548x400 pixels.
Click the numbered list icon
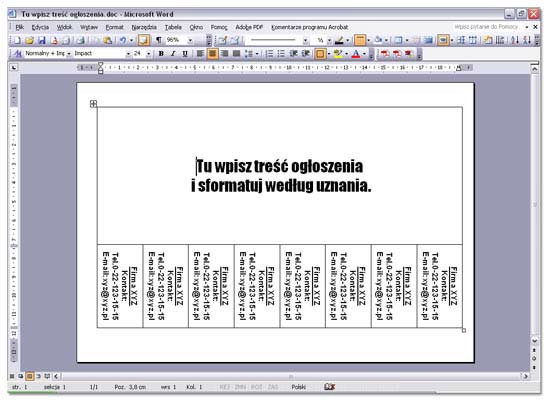[269, 54]
